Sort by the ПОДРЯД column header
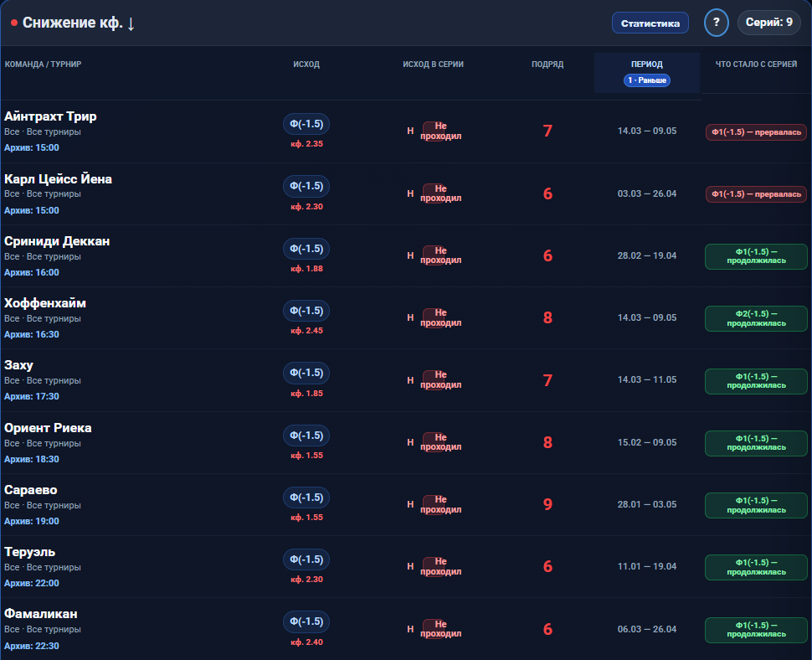The width and height of the screenshot is (812, 660). click(547, 64)
